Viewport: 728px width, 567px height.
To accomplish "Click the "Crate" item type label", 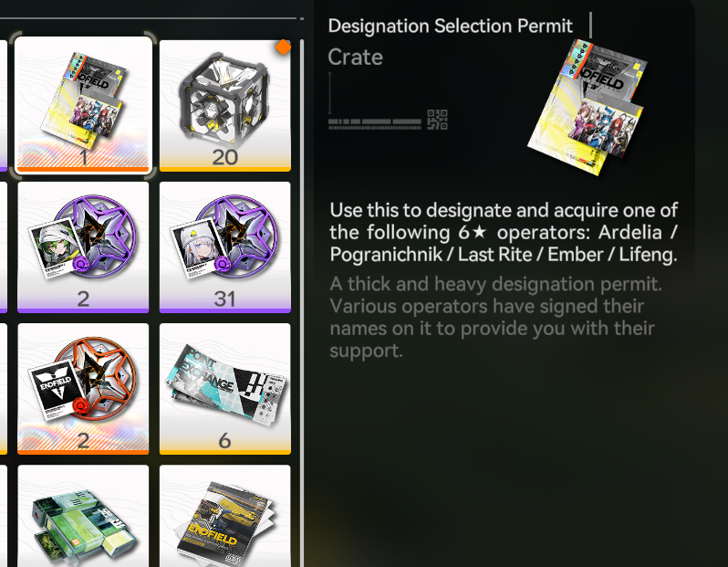I will click(355, 58).
